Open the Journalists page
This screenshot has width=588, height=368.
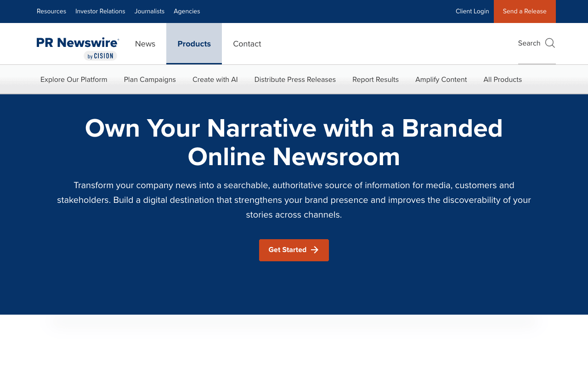tap(149, 11)
